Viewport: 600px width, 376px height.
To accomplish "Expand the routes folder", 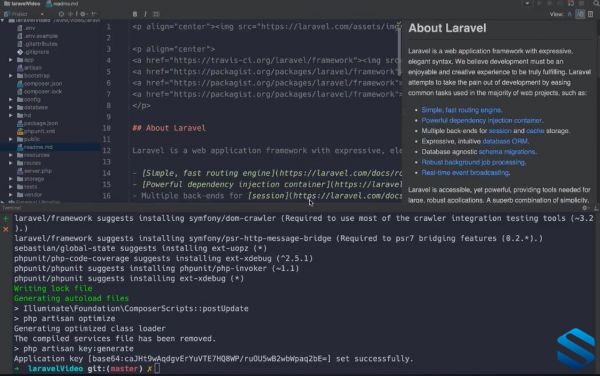I will tap(11, 163).
